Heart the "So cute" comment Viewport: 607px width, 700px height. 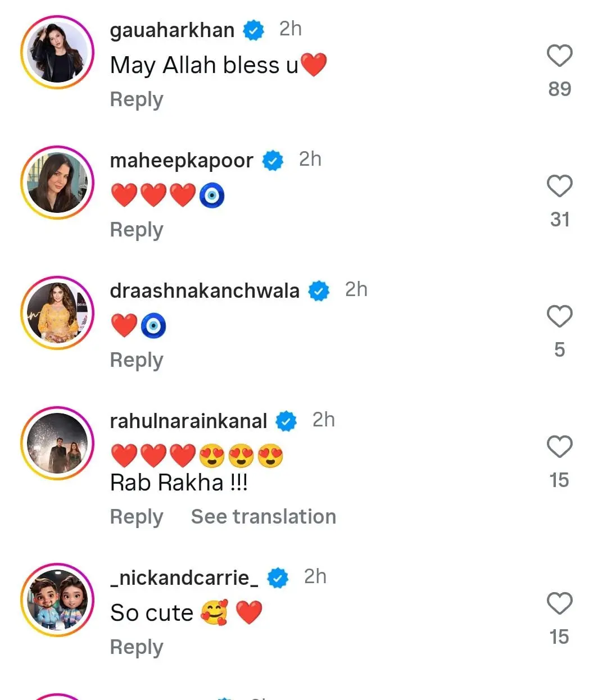[559, 603]
